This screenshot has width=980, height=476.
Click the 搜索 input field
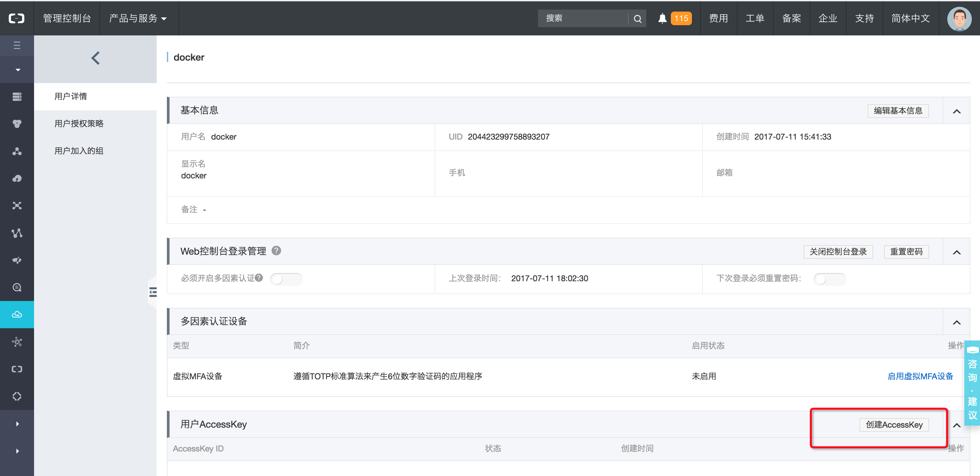[x=582, y=18]
